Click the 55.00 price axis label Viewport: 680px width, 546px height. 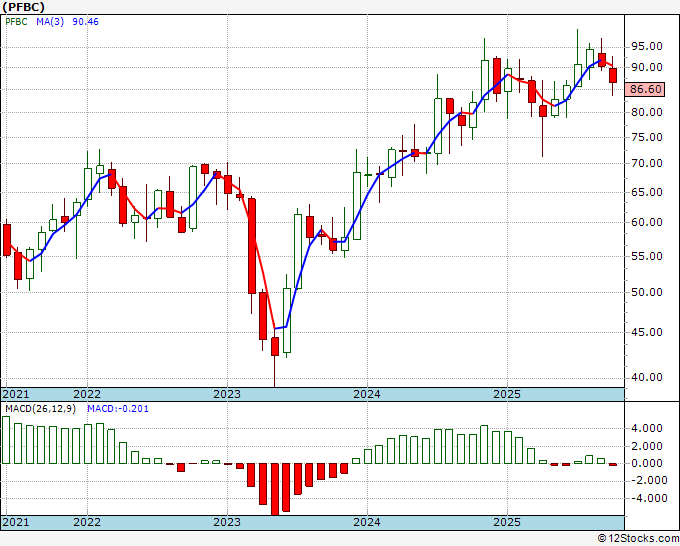tap(646, 256)
